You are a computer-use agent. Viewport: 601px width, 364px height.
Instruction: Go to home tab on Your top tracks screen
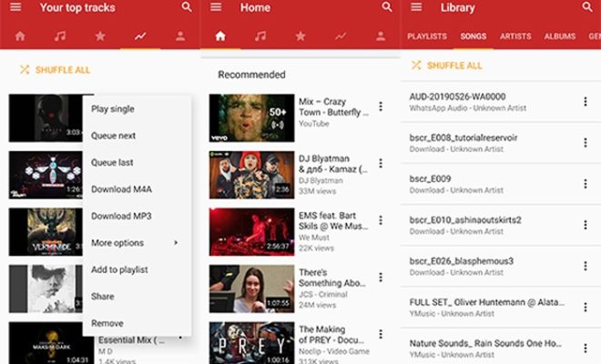coord(20,36)
